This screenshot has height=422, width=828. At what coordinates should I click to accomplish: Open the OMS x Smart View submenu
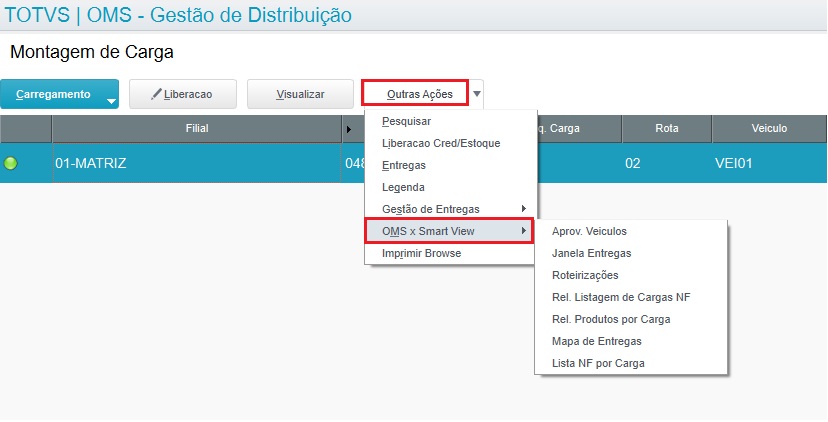click(449, 231)
